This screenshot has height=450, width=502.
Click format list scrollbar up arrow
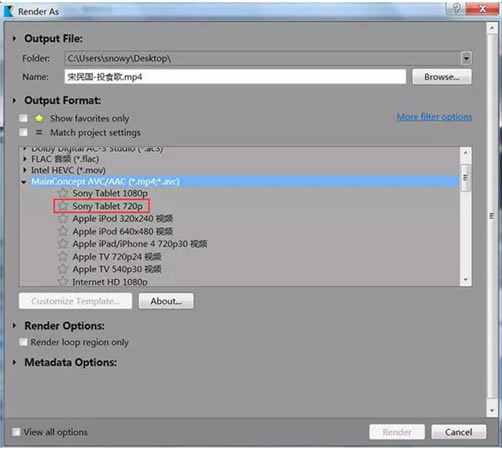tap(466, 153)
